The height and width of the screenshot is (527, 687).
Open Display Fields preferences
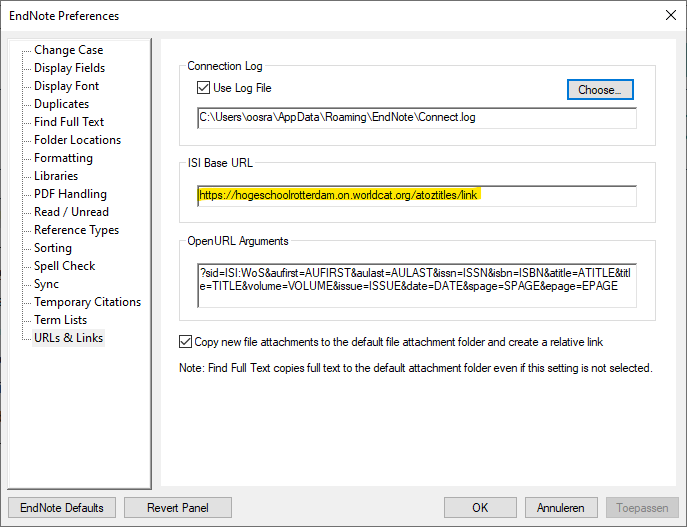coord(69,68)
